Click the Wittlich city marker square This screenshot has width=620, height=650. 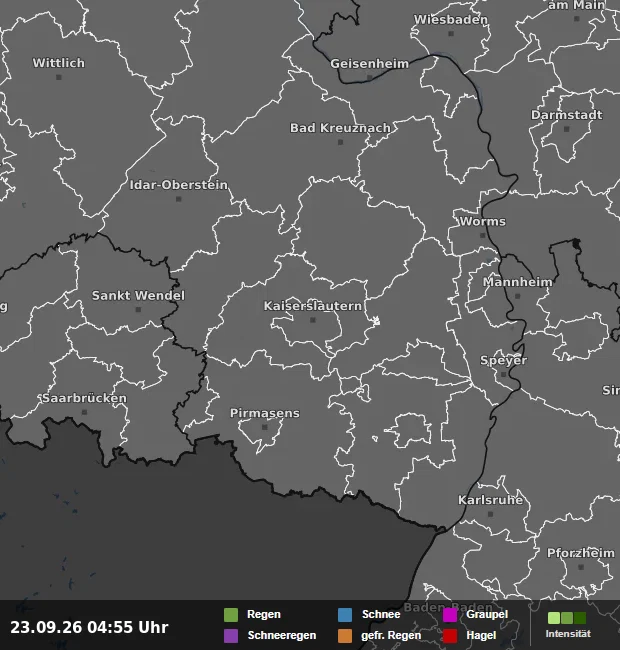pos(59,77)
